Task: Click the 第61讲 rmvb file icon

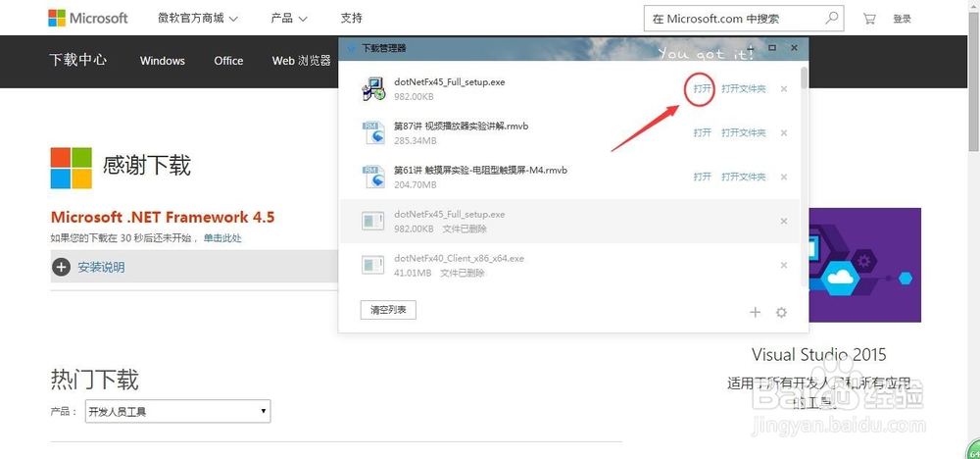Action: (x=373, y=177)
